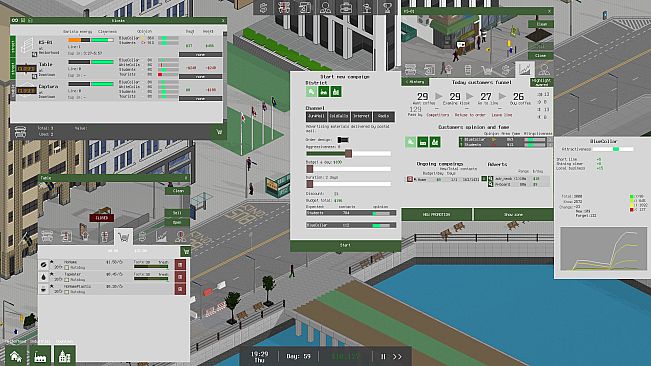Open barista dropdown for third kiosk row
The width and height of the screenshot is (651, 366).
pyautogui.click(x=201, y=98)
